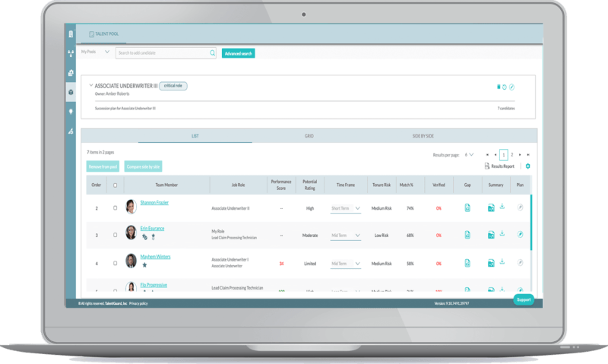Click the star icon under Mayhem Winters
Image resolution: width=608 pixels, height=364 pixels.
pyautogui.click(x=144, y=265)
